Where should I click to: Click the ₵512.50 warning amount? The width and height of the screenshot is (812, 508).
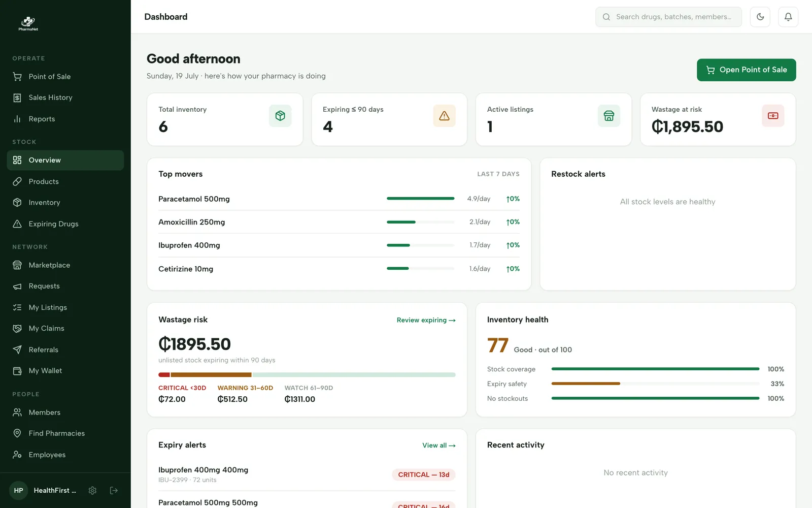click(232, 399)
